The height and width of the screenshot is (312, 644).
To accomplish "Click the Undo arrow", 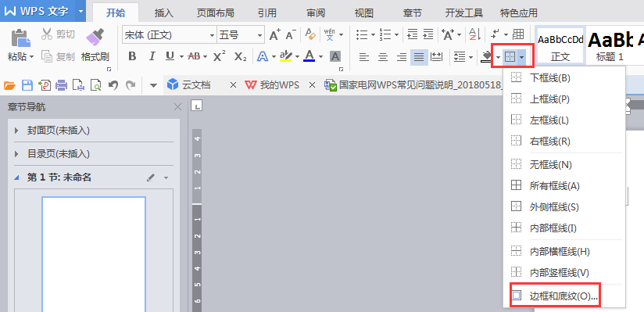I will coord(113,85).
